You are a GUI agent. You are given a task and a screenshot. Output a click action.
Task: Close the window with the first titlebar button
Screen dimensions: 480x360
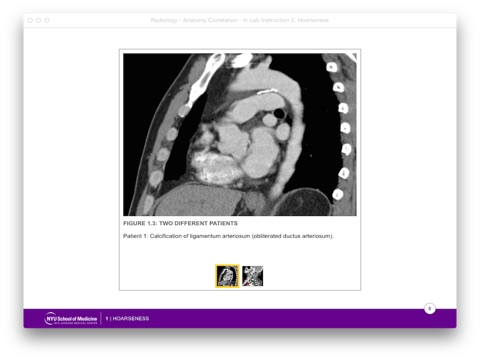coord(30,20)
